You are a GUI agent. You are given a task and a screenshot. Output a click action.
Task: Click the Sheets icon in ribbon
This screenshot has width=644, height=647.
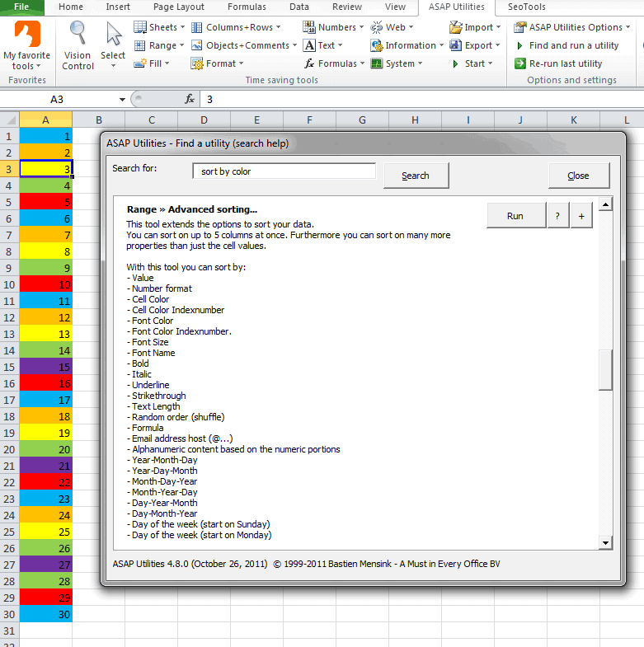tap(140, 27)
